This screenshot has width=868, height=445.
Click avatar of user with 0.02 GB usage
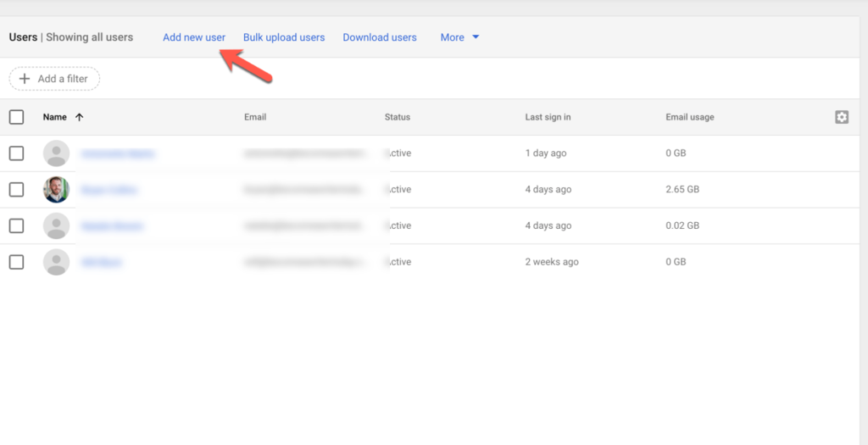click(x=56, y=226)
